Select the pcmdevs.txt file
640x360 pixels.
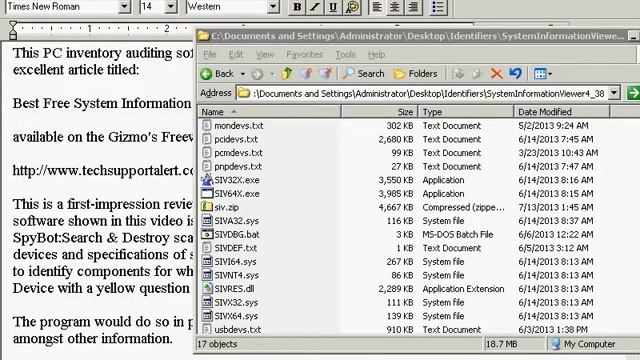pos(238,153)
